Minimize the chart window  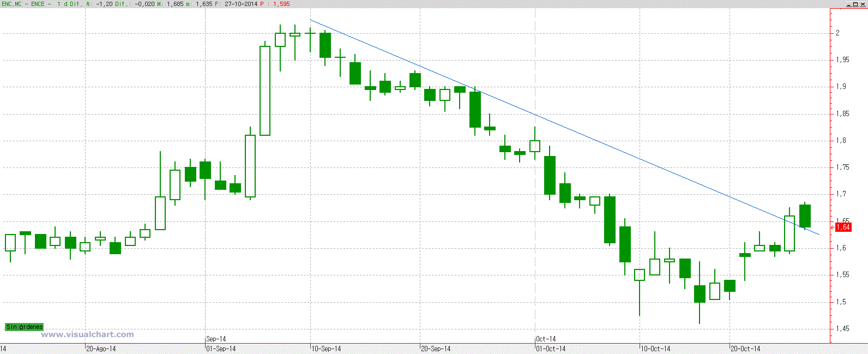(850, 4)
